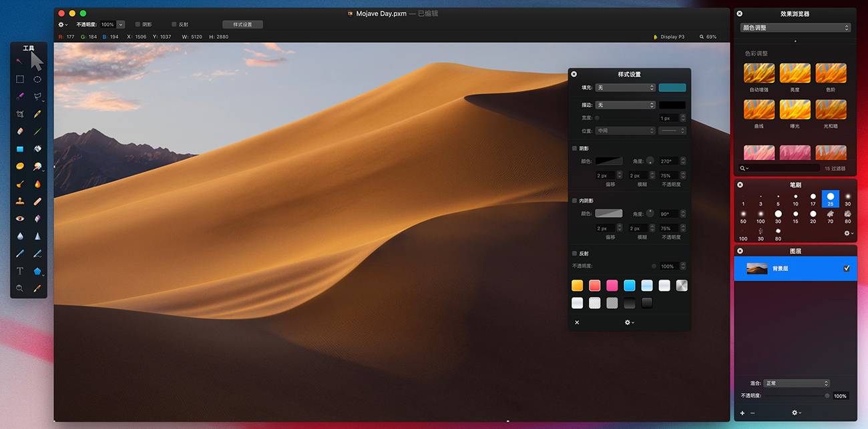
Task: Enable 阴影 in the 样式设置 panel
Action: tap(574, 148)
